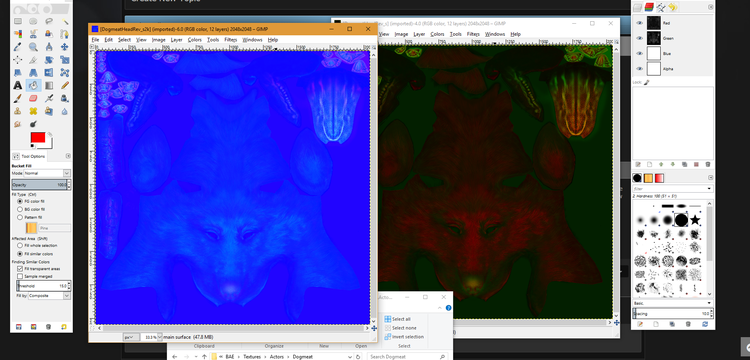Click the red foreground color swatch
Viewport: 750px width, 360px height.
coord(38,138)
